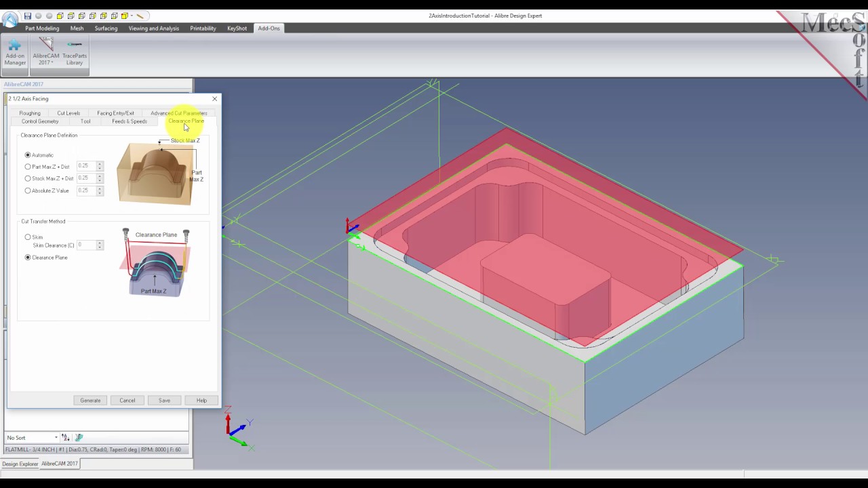Switch to the Control Geometry tab
The height and width of the screenshot is (488, 868).
[x=40, y=121]
